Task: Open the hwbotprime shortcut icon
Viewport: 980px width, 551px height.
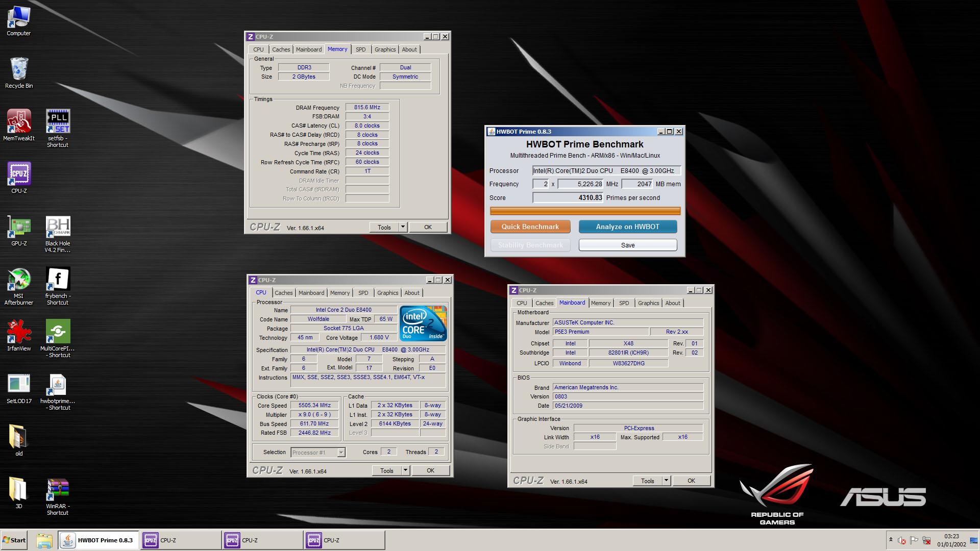Action: (x=58, y=391)
